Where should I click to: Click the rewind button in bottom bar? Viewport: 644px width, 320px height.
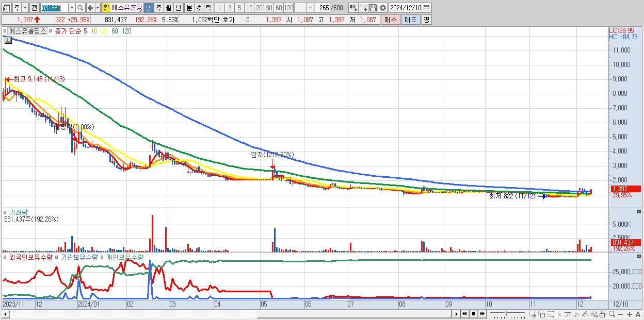(464, 314)
